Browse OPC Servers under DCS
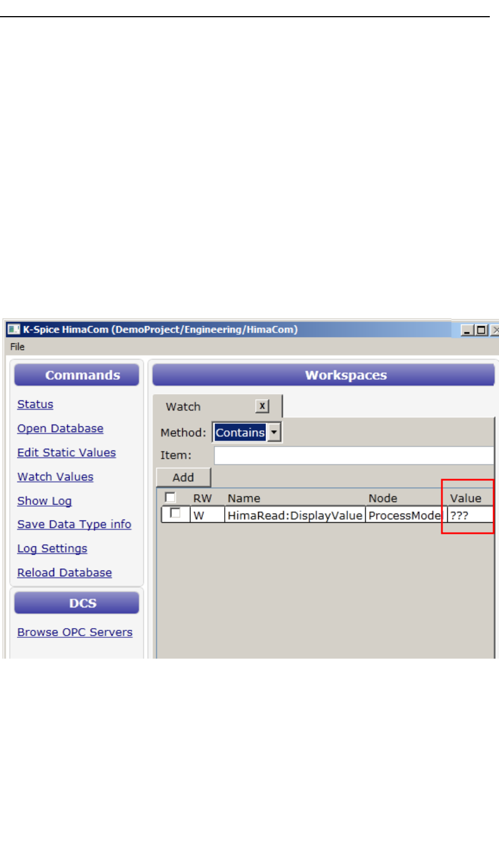This screenshot has height=868, width=499. click(75, 632)
